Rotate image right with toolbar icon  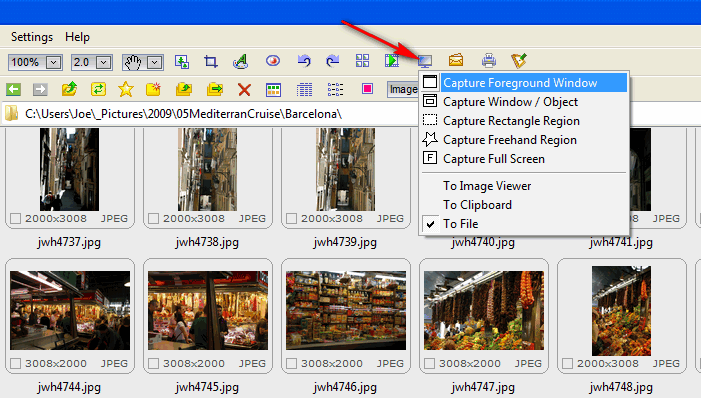(x=332, y=60)
